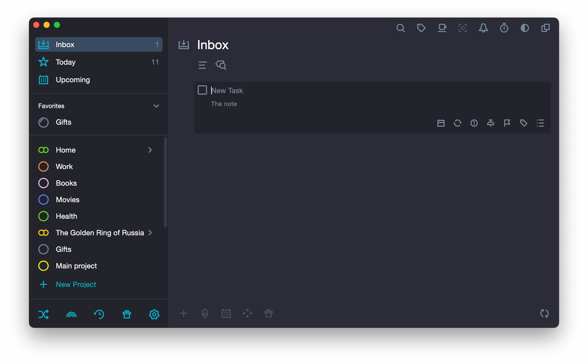
Task: Open settings gear in sidebar
Action: tap(154, 314)
